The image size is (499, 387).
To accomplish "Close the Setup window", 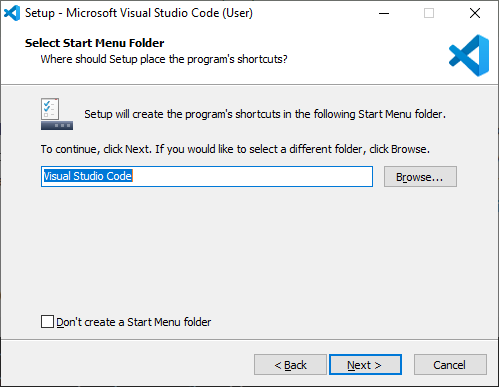I will (x=475, y=13).
